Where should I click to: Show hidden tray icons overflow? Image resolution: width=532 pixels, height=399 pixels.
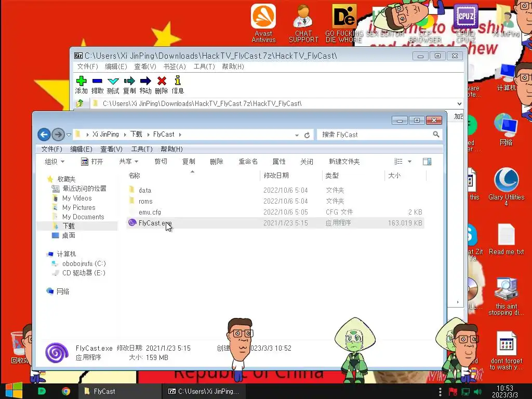coord(440,392)
